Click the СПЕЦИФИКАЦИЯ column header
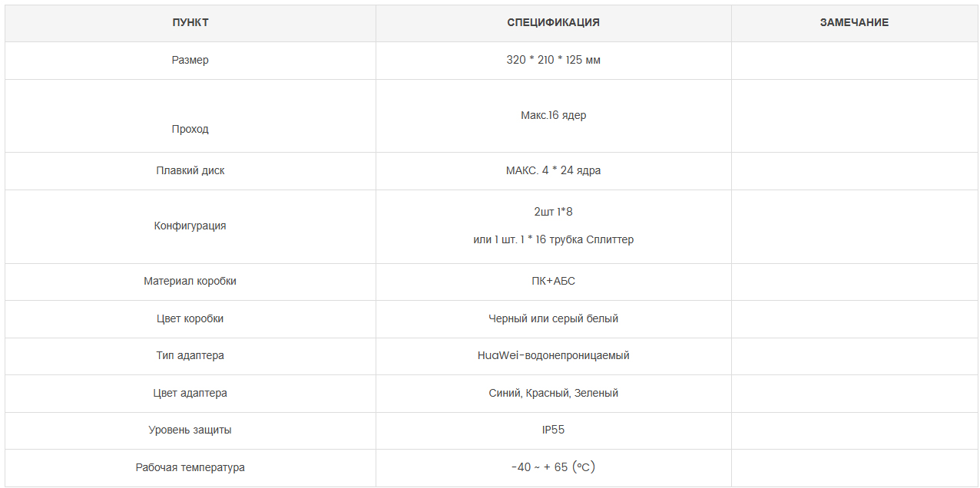The image size is (980, 488). tap(553, 23)
